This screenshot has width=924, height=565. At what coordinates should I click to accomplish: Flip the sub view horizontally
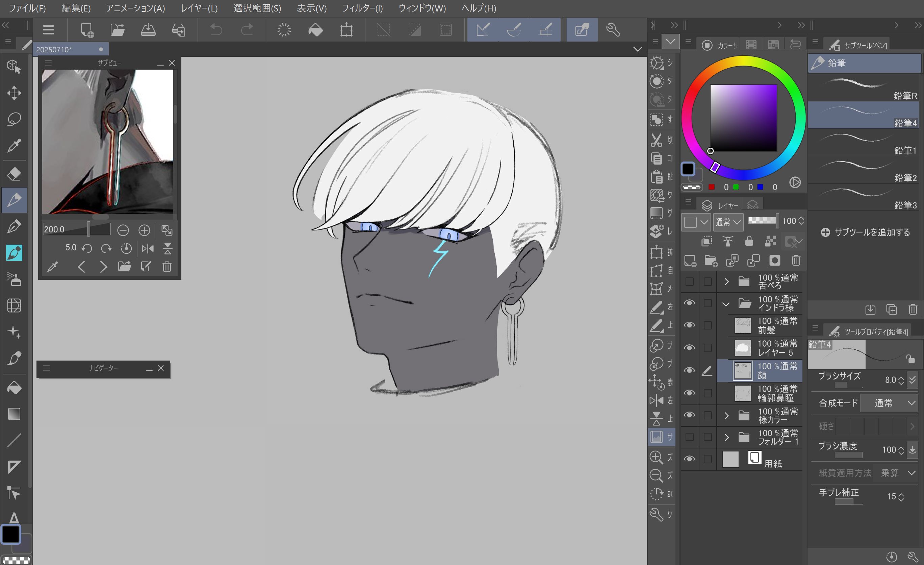(148, 248)
